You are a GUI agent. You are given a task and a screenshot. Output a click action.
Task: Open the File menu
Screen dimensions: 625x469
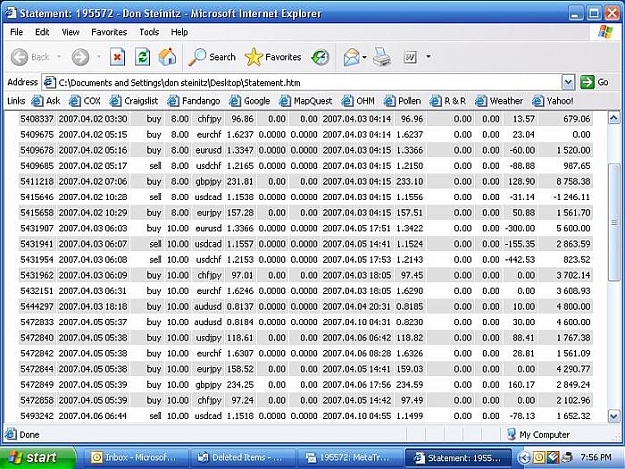point(16,32)
